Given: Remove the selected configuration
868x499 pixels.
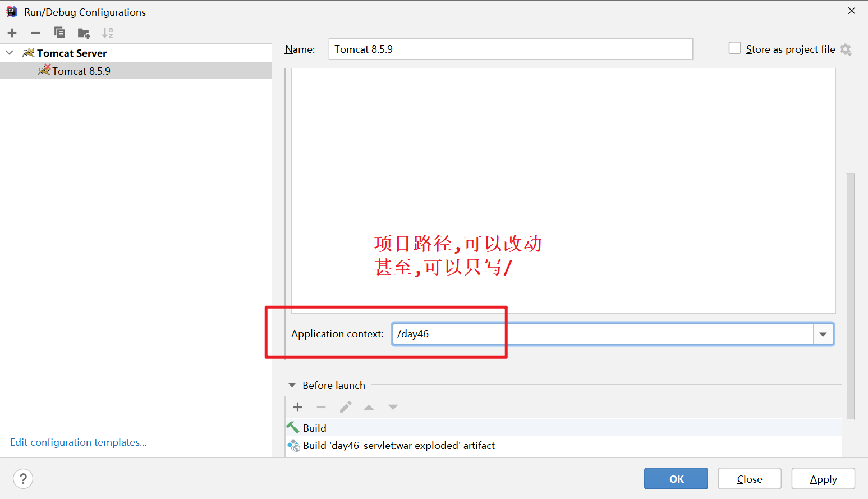Looking at the screenshot, I should (x=35, y=33).
